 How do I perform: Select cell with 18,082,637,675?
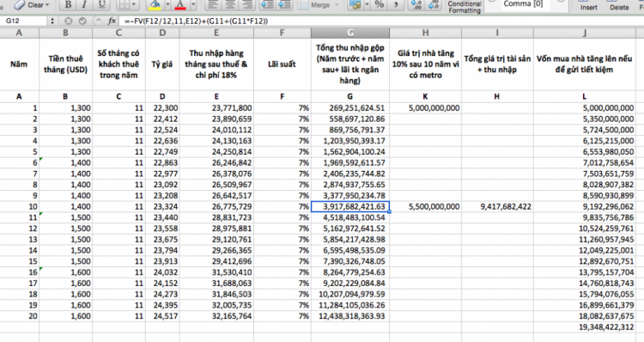[x=585, y=316]
